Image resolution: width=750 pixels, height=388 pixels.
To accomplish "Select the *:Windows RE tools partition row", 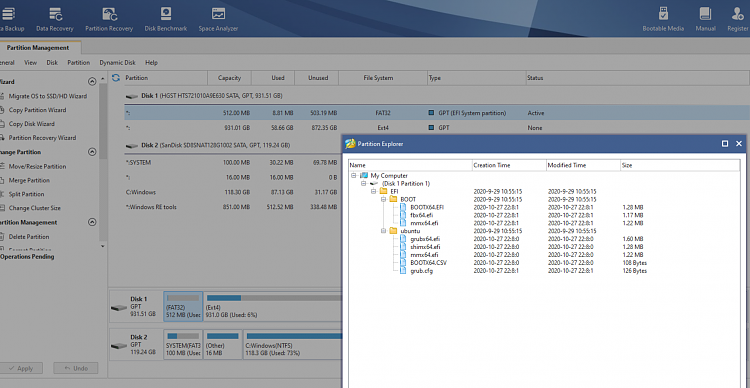I will pyautogui.click(x=232, y=207).
